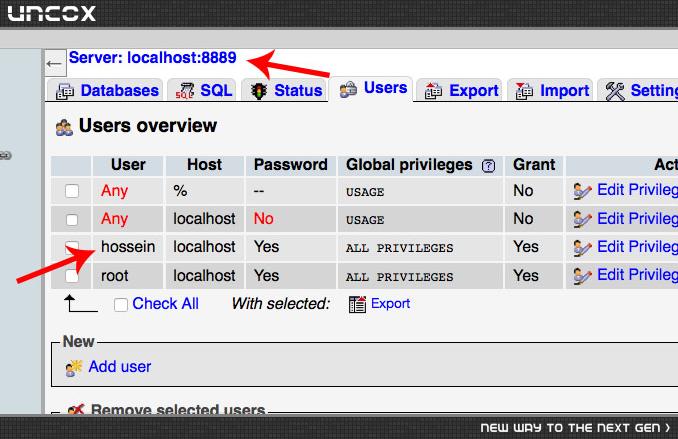The height and width of the screenshot is (439, 678).
Task: Edit Privileges for root
Action: [x=637, y=275]
